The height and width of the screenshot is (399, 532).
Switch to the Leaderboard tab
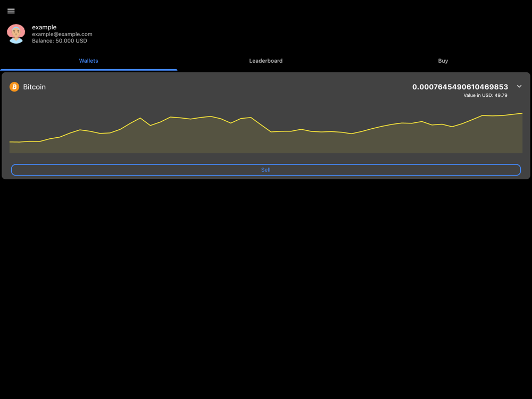point(265,61)
